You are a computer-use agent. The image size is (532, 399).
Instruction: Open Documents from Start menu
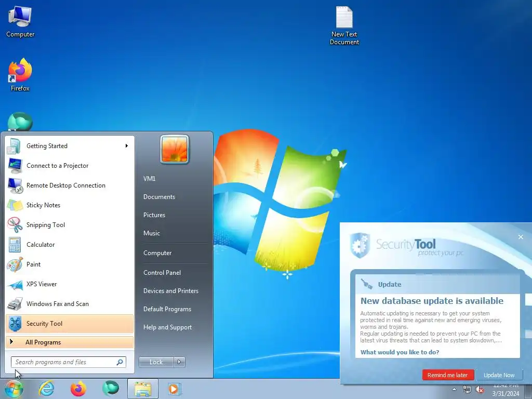[159, 197]
